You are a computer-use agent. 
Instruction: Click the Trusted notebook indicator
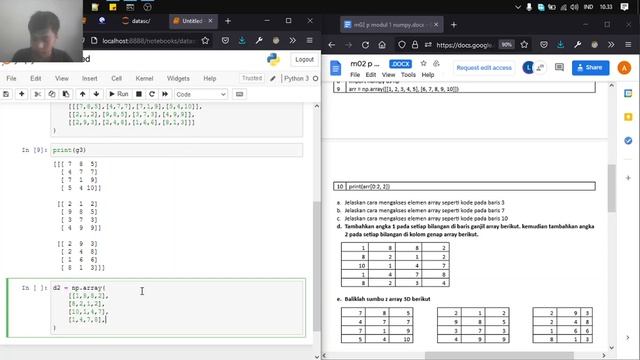252,78
